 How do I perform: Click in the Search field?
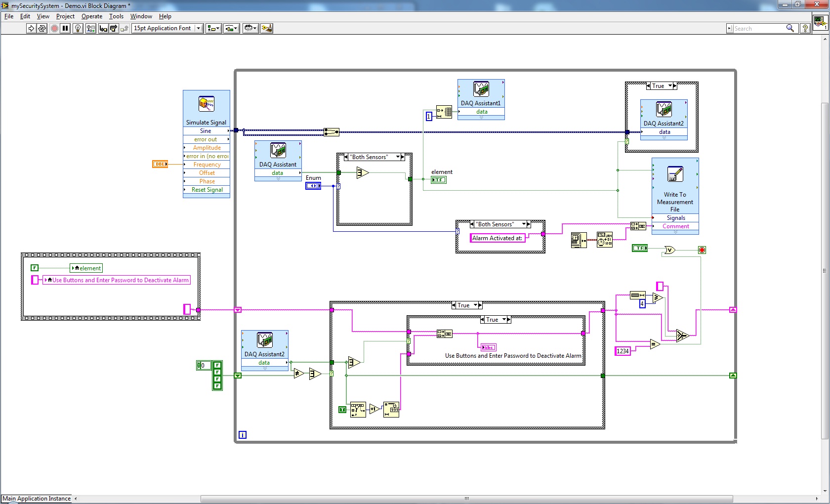[758, 28]
